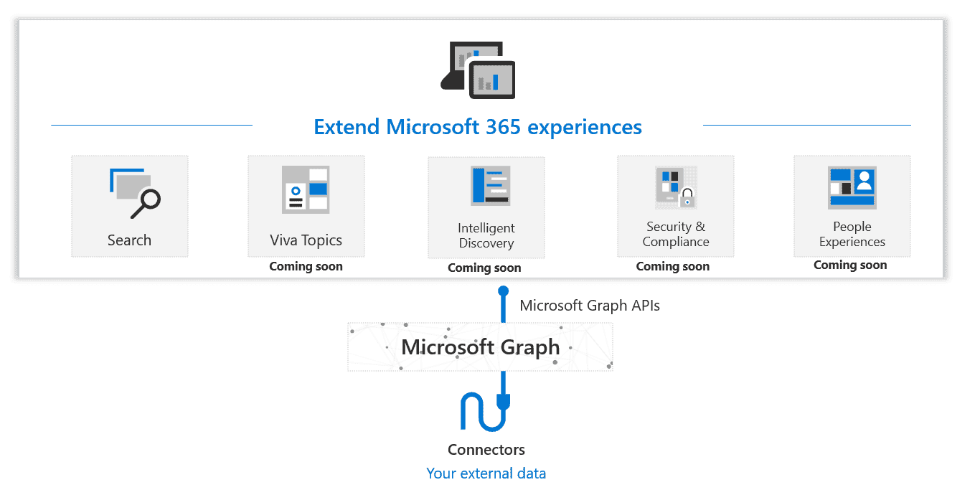Click the blue connector plug icon
The width and height of the screenshot is (980, 495).
click(486, 411)
